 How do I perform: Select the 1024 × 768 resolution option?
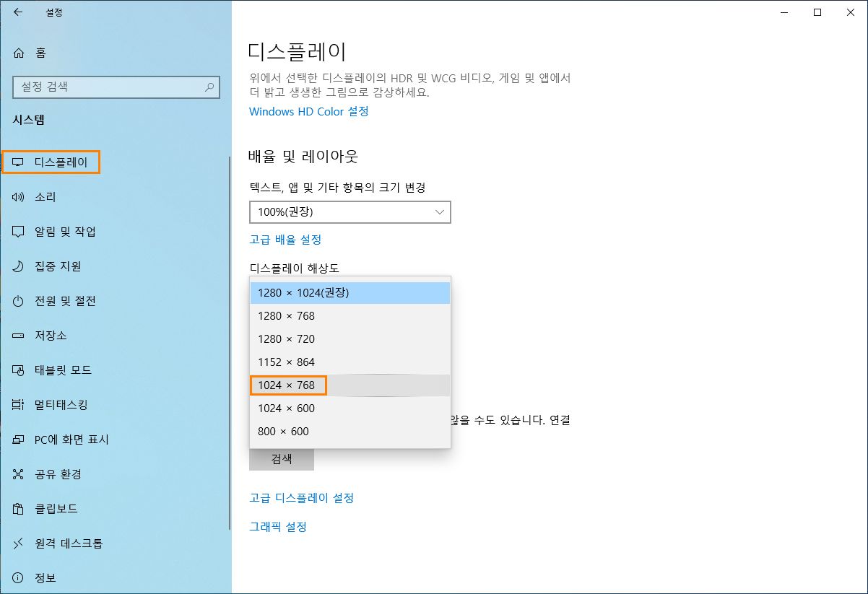288,385
